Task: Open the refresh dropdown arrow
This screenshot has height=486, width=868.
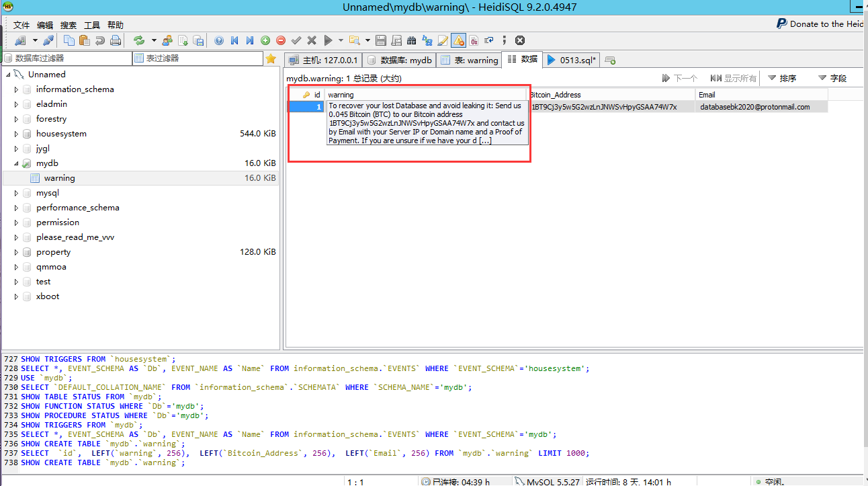Action: 154,40
